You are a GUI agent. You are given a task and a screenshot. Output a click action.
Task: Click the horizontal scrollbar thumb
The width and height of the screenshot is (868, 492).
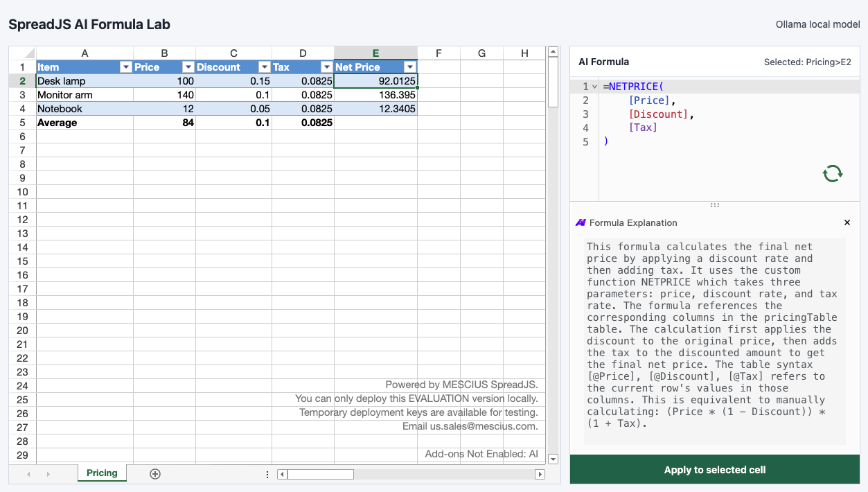point(320,474)
